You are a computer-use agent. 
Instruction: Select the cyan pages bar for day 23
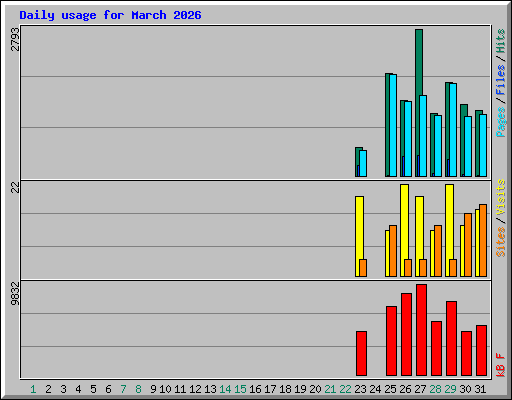coord(363,163)
